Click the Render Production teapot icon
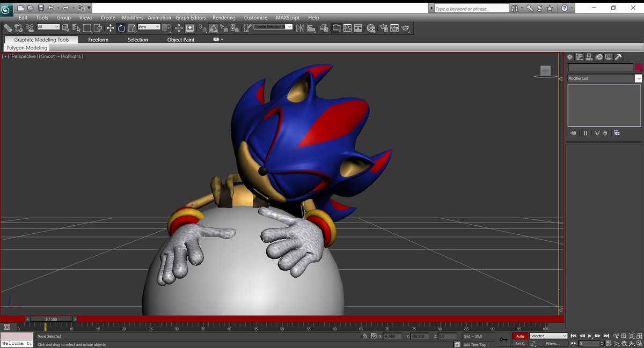 click(405, 27)
